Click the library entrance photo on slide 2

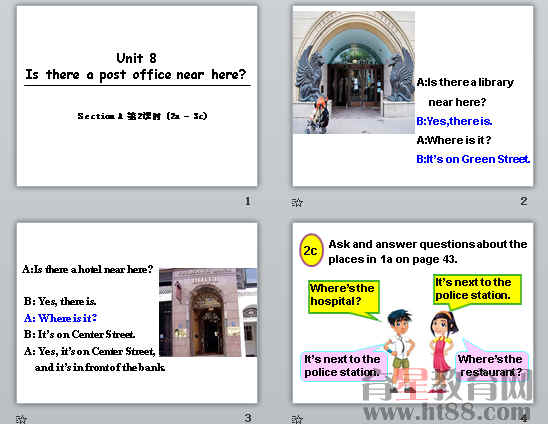point(354,72)
